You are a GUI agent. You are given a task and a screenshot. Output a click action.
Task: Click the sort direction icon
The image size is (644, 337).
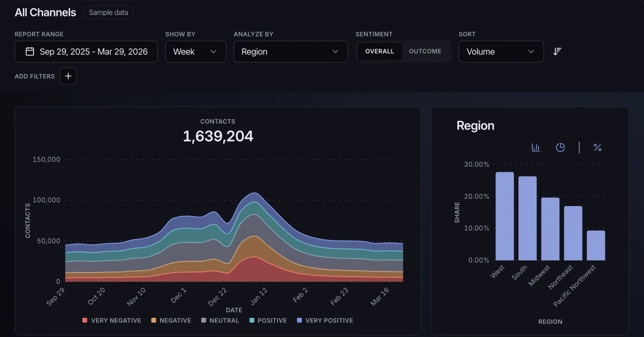557,51
